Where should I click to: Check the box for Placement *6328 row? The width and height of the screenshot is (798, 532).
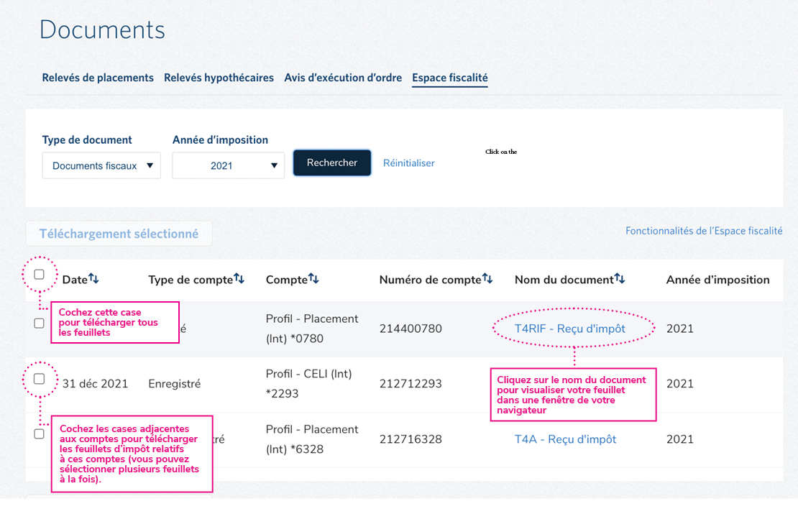[40, 434]
